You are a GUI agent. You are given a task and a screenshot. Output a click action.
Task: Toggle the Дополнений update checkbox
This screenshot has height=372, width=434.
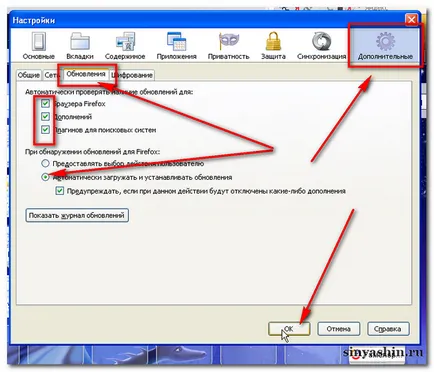click(x=45, y=117)
